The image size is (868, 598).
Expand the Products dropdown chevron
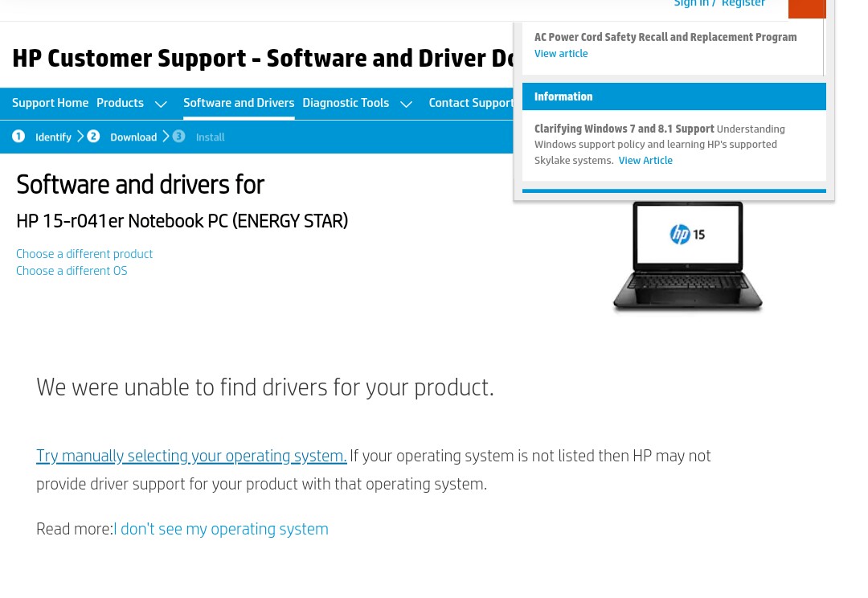click(161, 104)
